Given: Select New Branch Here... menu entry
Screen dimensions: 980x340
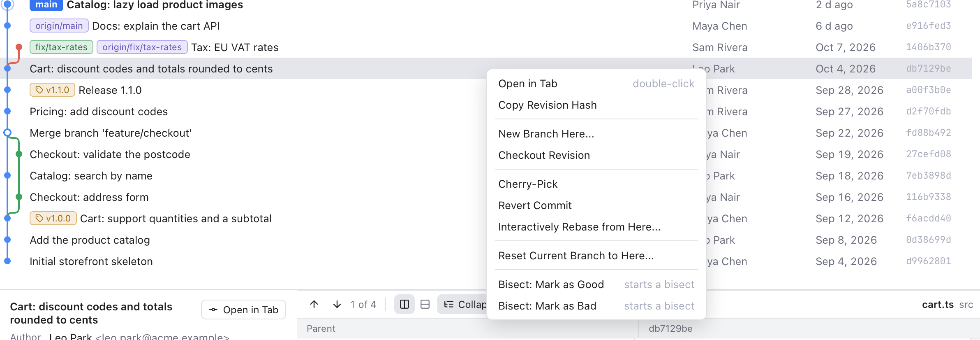Looking at the screenshot, I should click(596, 134).
